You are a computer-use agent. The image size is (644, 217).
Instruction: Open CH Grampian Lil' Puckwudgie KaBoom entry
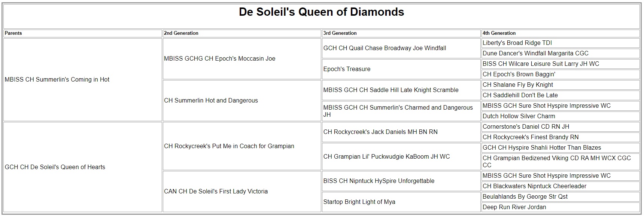386,157
